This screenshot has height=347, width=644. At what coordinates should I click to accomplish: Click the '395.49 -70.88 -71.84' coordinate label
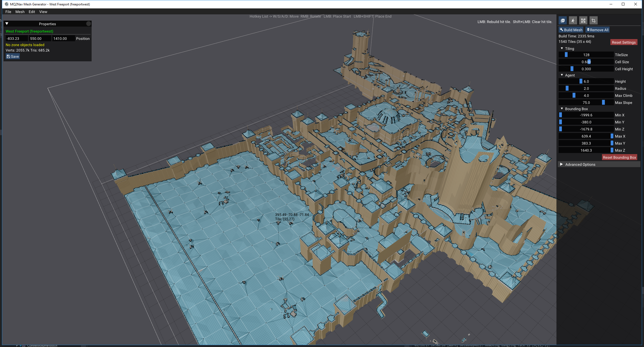pyautogui.click(x=292, y=215)
